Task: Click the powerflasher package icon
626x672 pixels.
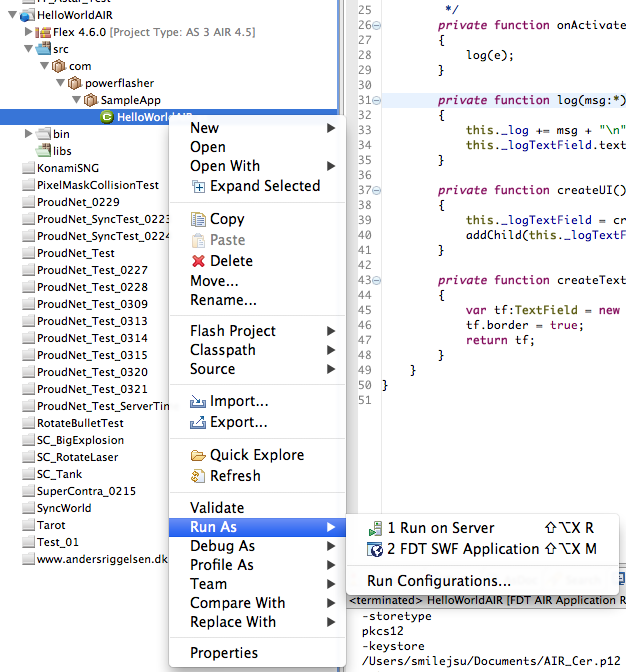Action: tap(75, 83)
